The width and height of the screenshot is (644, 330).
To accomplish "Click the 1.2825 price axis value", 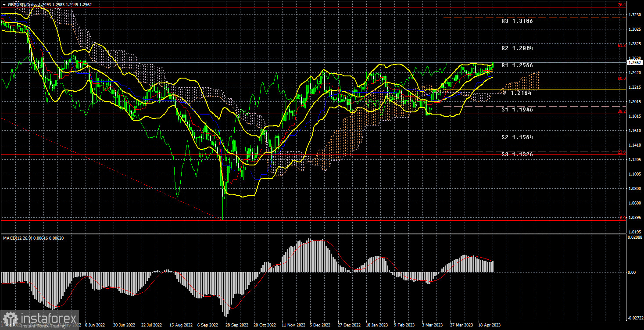I will pos(634,44).
